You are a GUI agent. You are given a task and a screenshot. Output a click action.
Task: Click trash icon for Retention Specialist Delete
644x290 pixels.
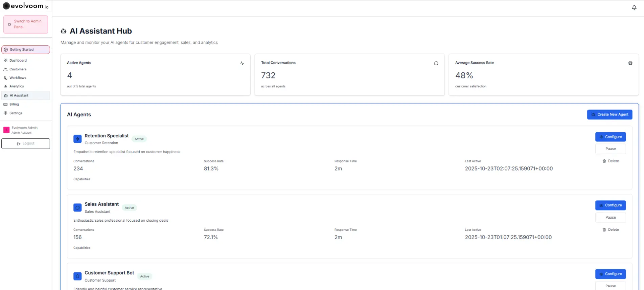(x=604, y=161)
